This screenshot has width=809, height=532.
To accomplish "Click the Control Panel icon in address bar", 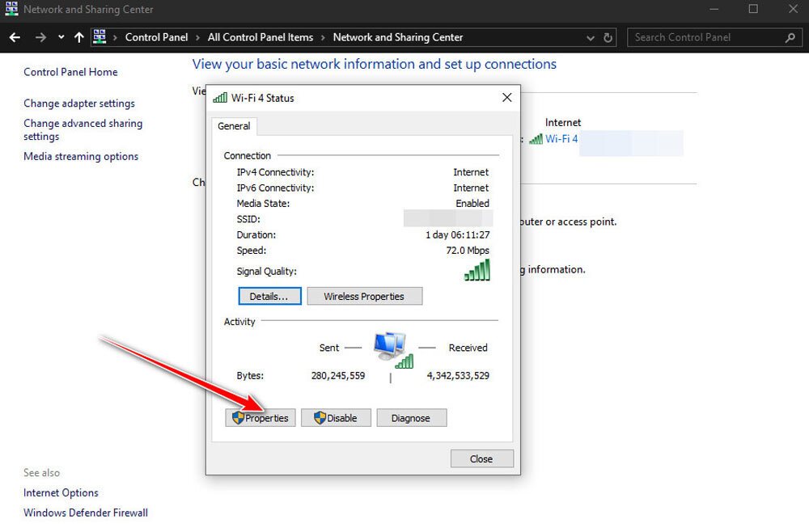I will click(x=100, y=36).
